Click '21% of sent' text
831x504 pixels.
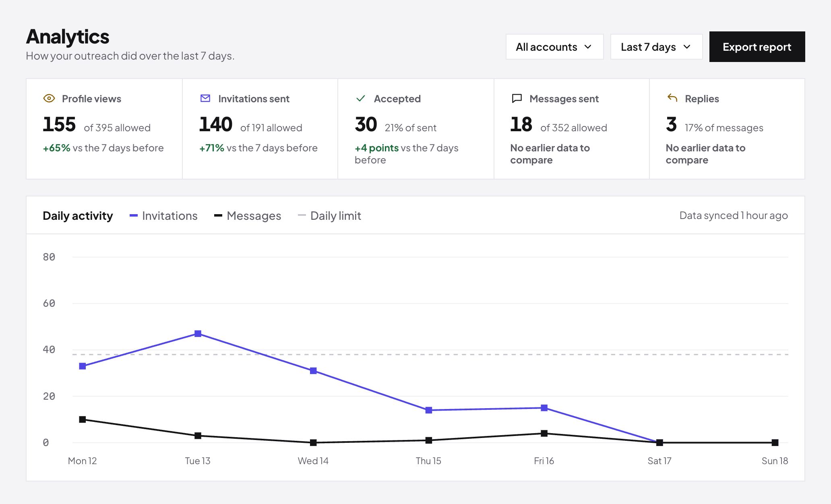[411, 128]
